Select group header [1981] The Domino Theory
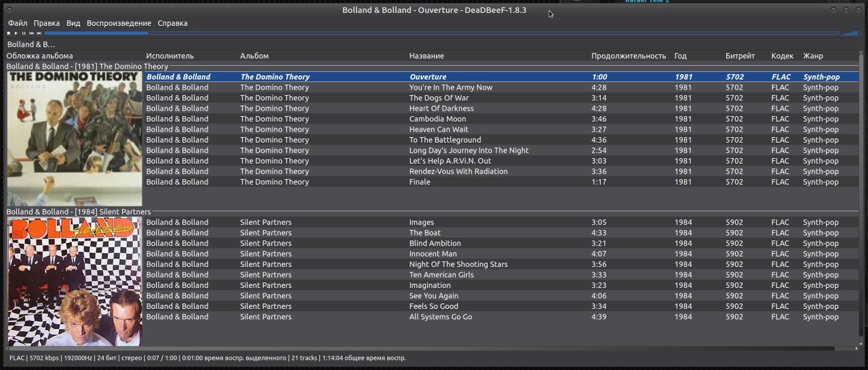The width and height of the screenshot is (868, 370). (87, 67)
